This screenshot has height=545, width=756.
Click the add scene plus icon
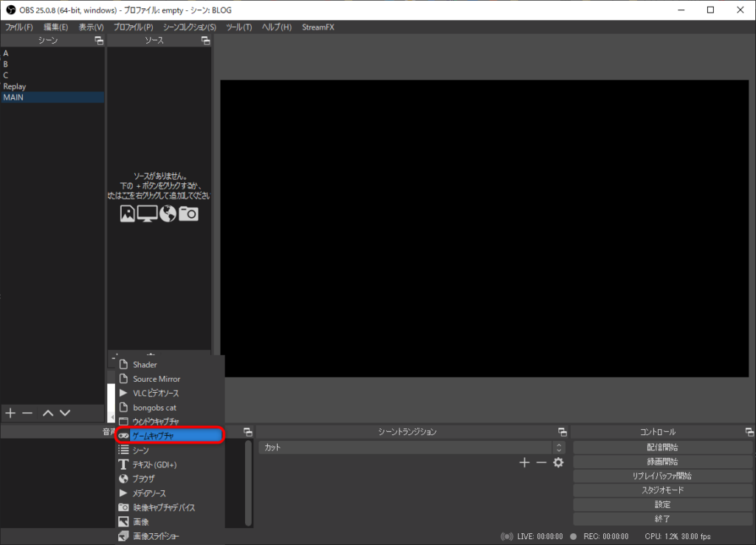10,413
